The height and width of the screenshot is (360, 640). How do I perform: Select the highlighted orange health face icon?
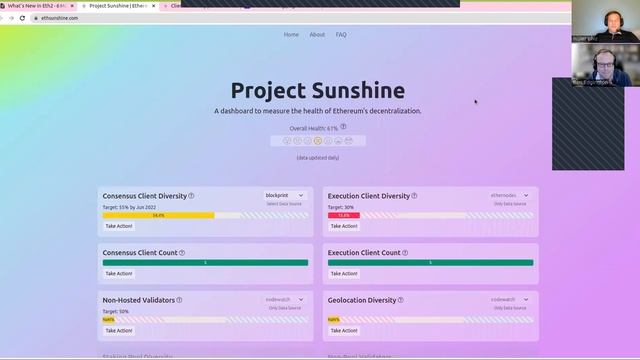pyautogui.click(x=318, y=141)
